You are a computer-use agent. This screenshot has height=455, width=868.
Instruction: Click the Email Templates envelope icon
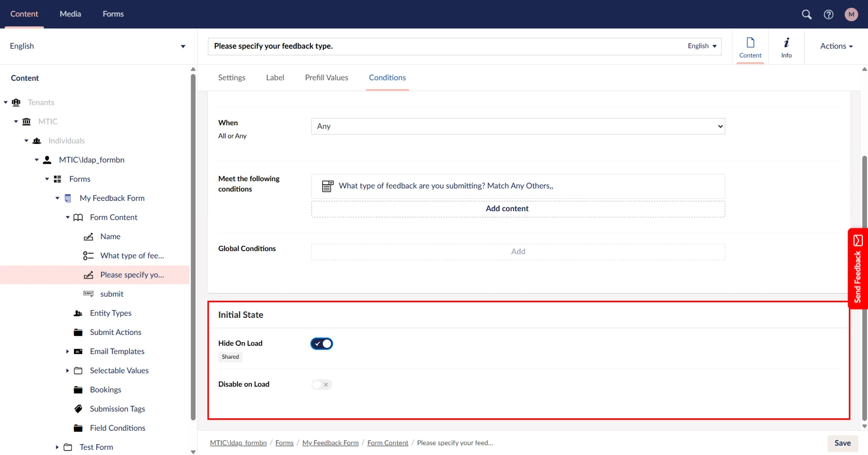[x=78, y=351]
